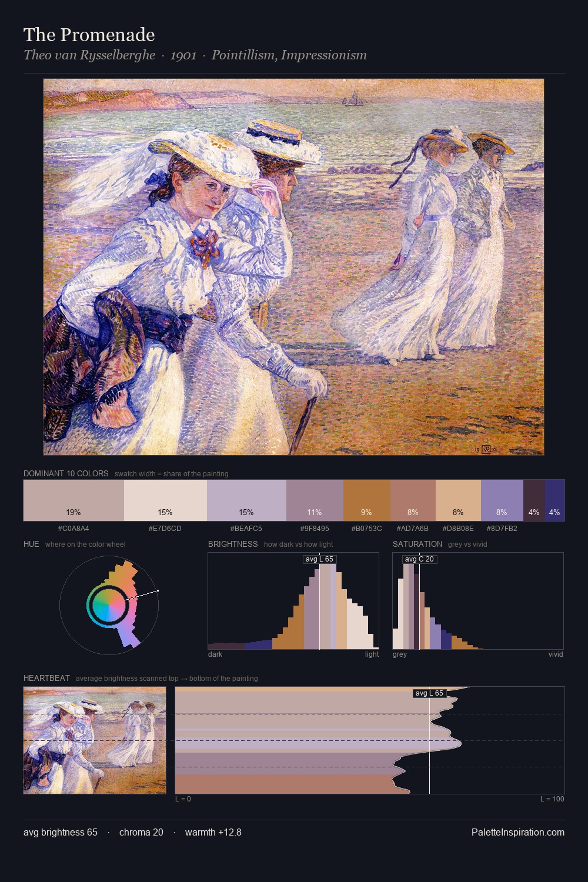This screenshot has height=882, width=588.
Task: Click the hex label "#8D7FB2"
Action: 502,529
